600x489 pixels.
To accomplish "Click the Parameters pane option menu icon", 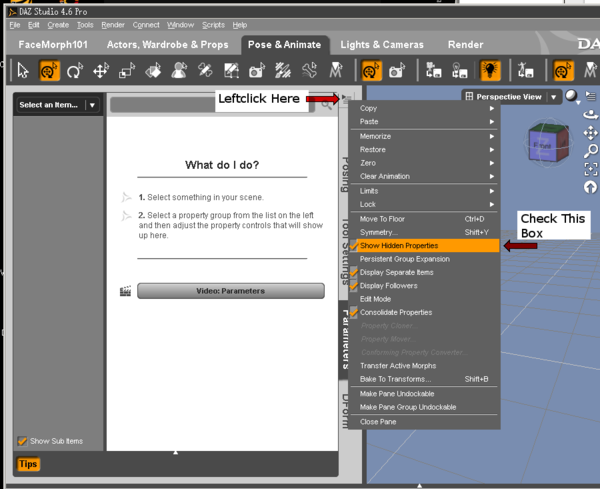I will point(346,99).
